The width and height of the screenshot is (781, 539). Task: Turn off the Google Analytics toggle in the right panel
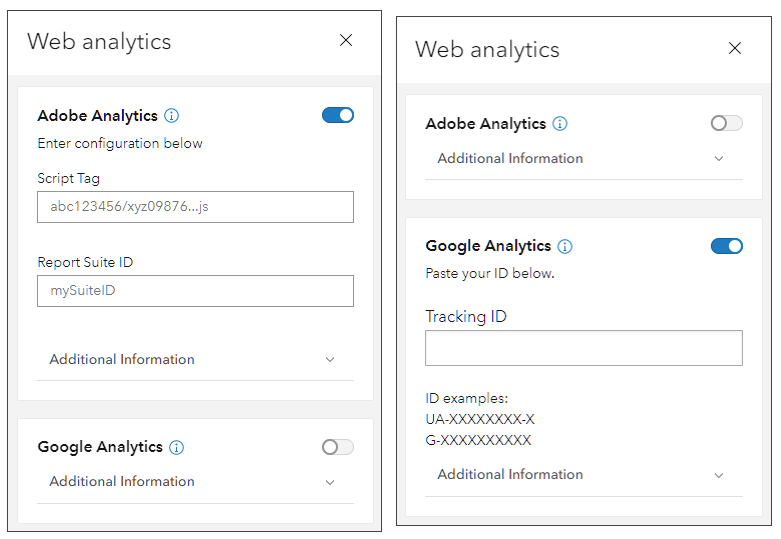click(x=726, y=246)
